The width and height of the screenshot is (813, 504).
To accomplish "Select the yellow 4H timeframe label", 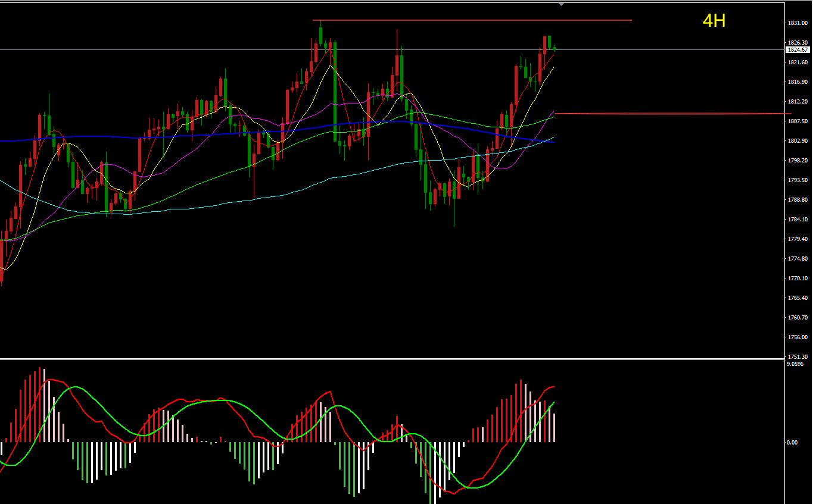I will tap(714, 21).
